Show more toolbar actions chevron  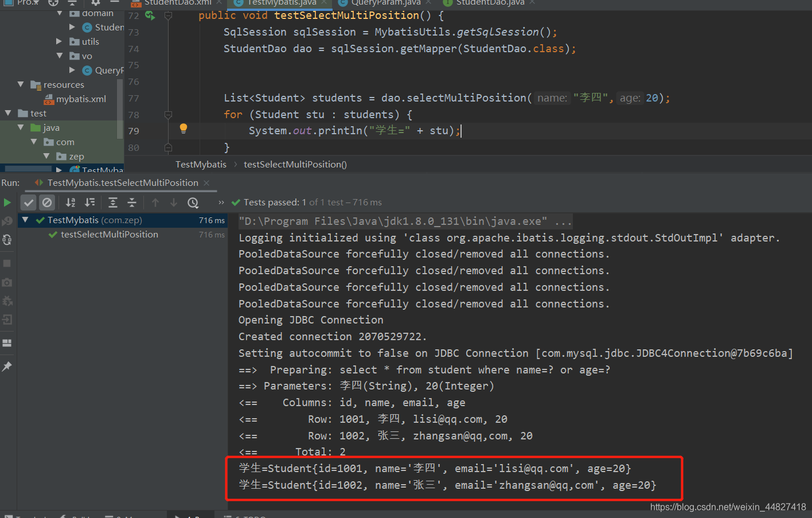(221, 202)
